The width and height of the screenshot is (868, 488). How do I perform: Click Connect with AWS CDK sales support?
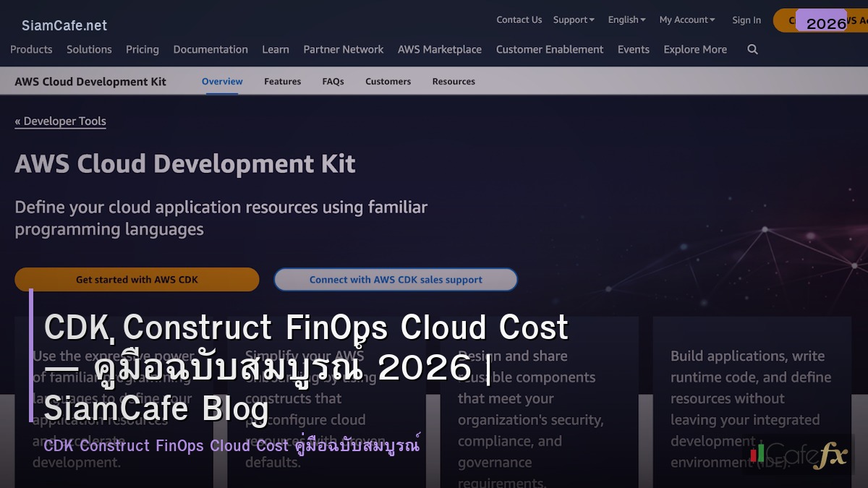click(x=396, y=279)
